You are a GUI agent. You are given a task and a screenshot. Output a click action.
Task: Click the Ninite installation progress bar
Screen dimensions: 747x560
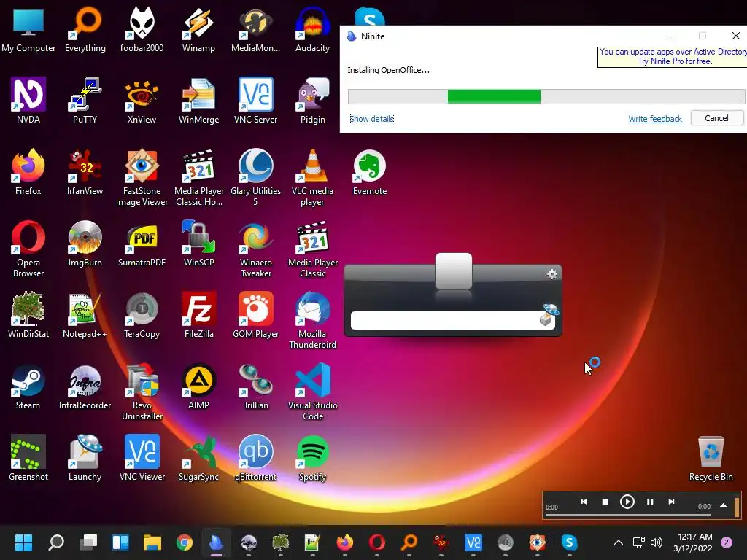click(546, 96)
